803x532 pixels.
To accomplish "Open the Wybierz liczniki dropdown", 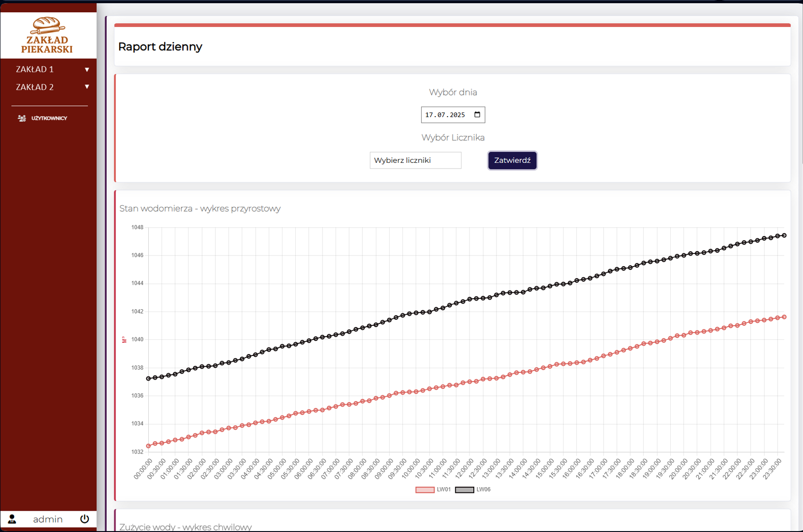I will (415, 160).
